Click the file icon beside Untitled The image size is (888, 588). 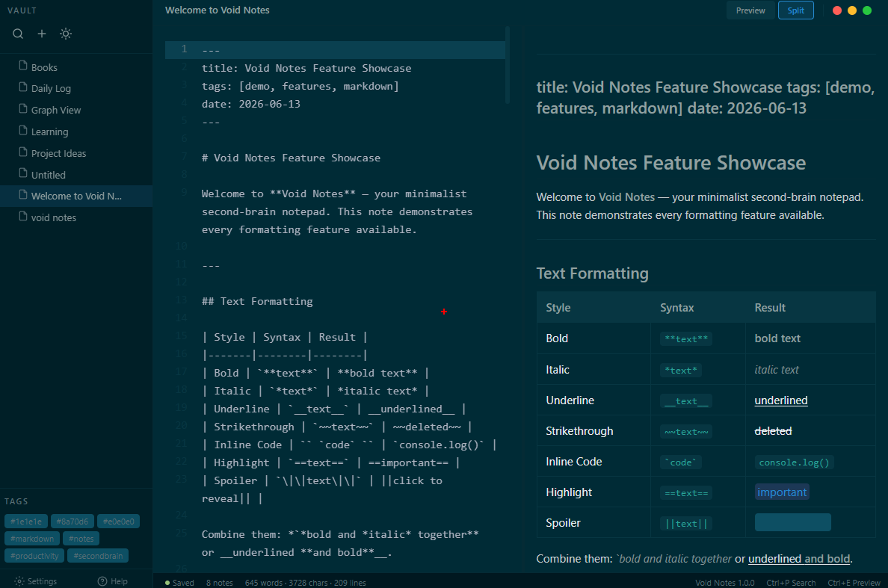click(23, 174)
